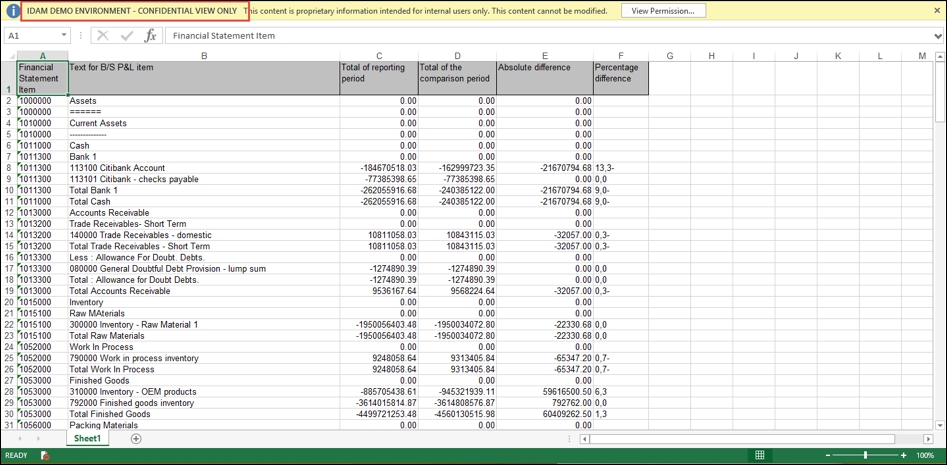Viewport: 947px width, 465px height.
Task: Select column J header
Action: point(796,56)
